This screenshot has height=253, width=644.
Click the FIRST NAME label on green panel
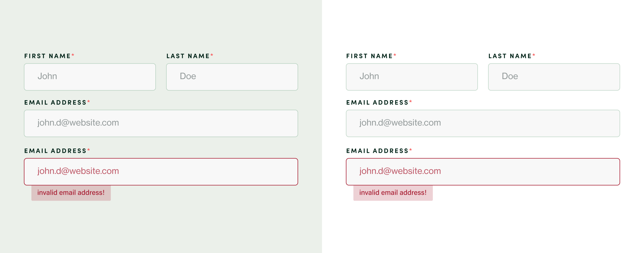pyautogui.click(x=47, y=56)
